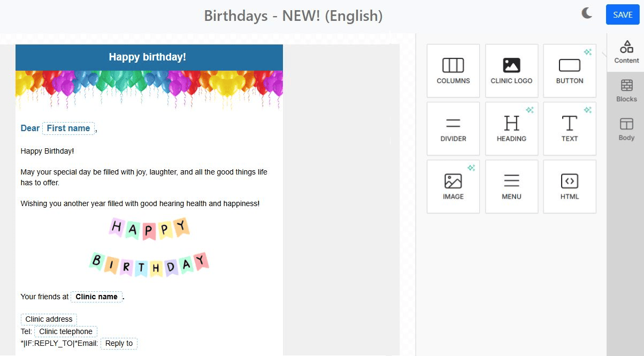
Task: Insert the Clinic Logo block
Action: pyautogui.click(x=511, y=71)
